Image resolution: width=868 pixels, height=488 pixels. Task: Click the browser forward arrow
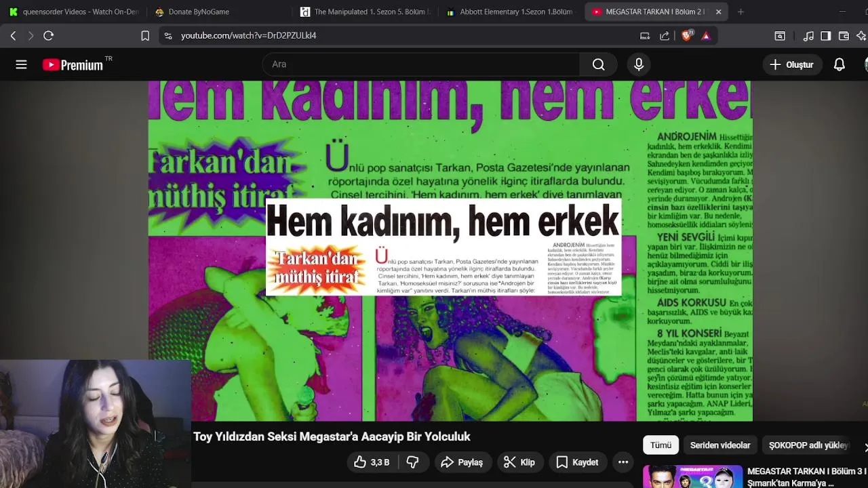point(31,35)
